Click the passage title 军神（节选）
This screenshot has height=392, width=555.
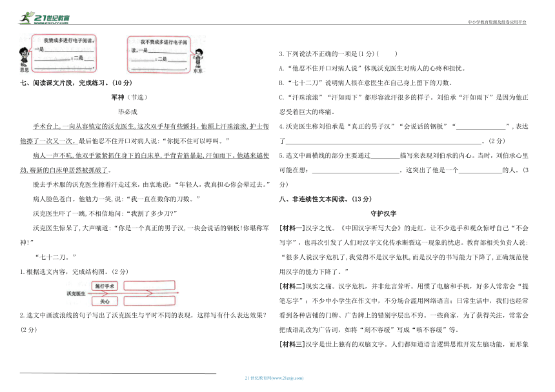click(x=129, y=97)
